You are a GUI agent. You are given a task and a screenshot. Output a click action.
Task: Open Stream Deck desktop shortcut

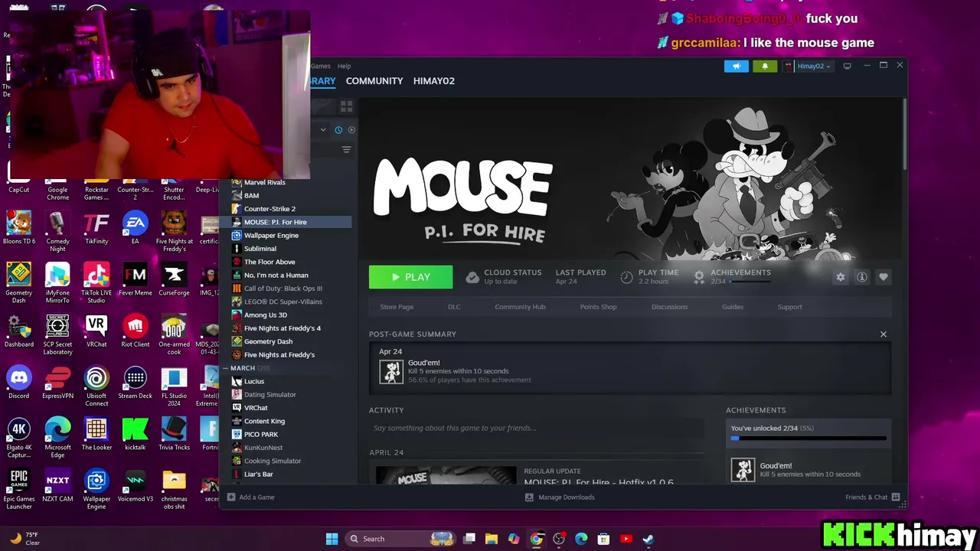[x=136, y=383]
